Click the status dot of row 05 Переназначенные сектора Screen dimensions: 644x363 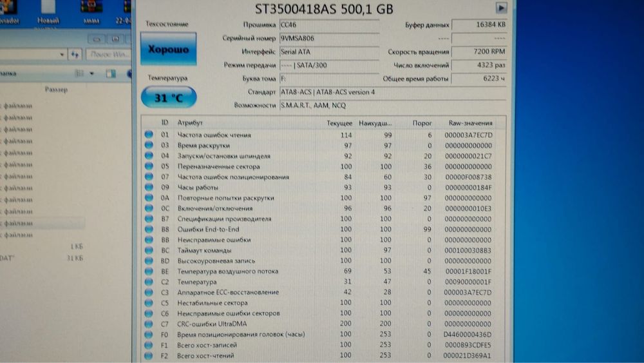[149, 166]
